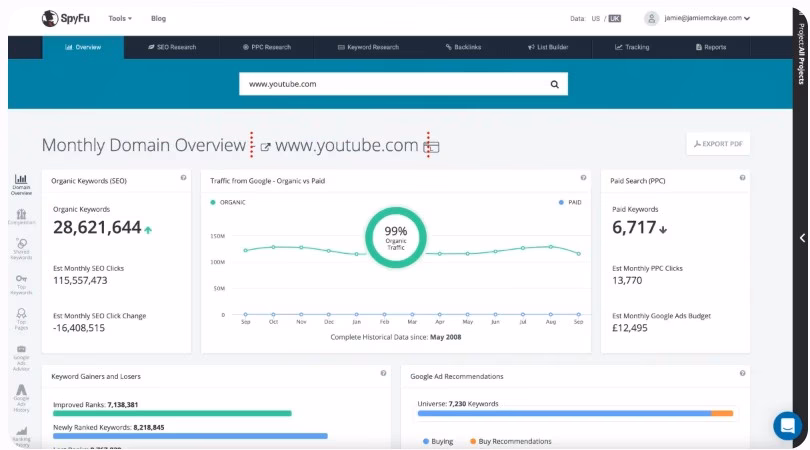This screenshot has width=810, height=450.
Task: Switch data region to UK
Action: point(614,18)
